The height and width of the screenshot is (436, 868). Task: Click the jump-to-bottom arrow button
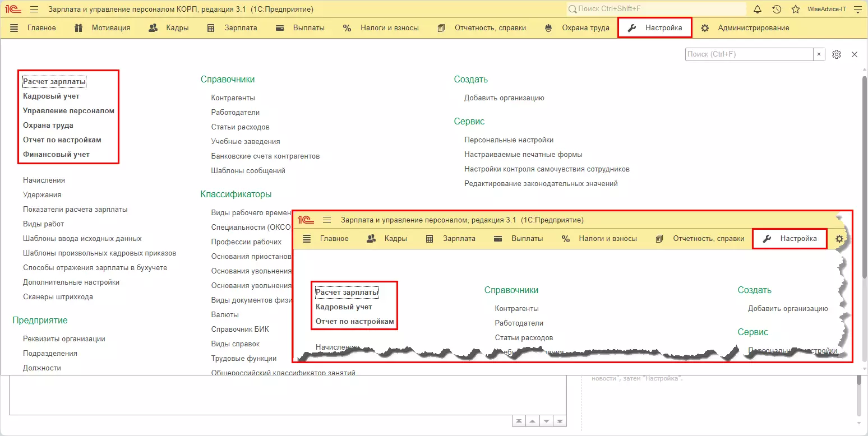click(x=560, y=421)
